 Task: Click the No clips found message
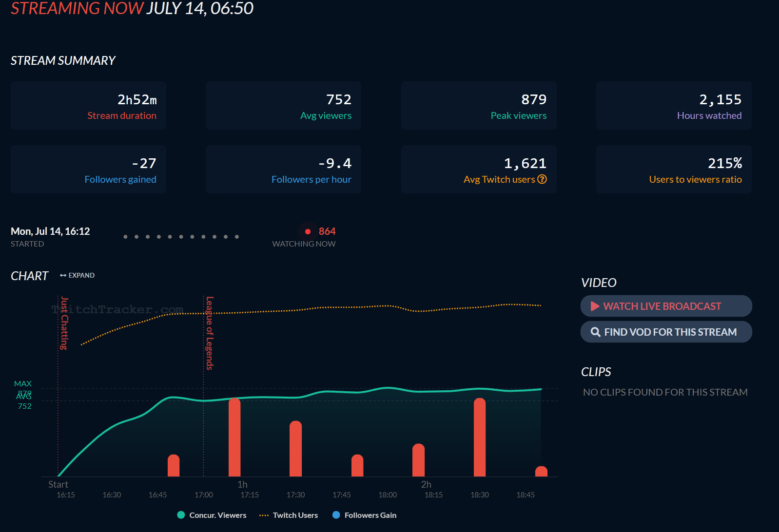tap(665, 392)
